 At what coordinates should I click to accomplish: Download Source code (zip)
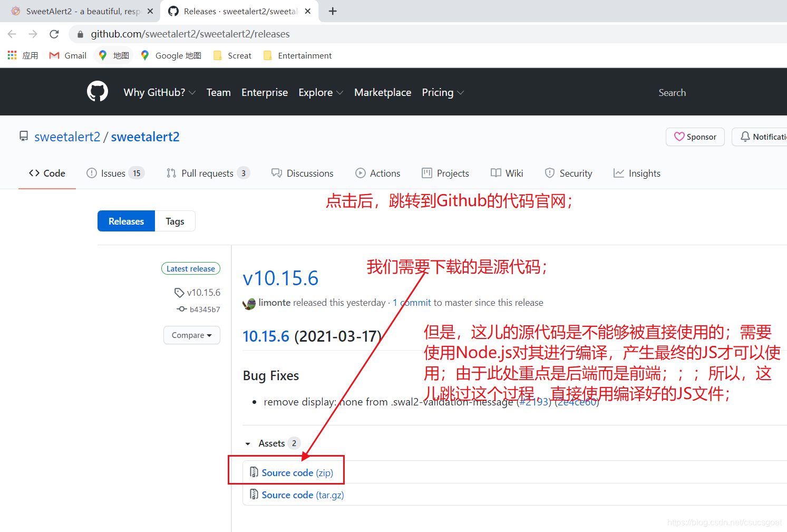click(x=297, y=472)
